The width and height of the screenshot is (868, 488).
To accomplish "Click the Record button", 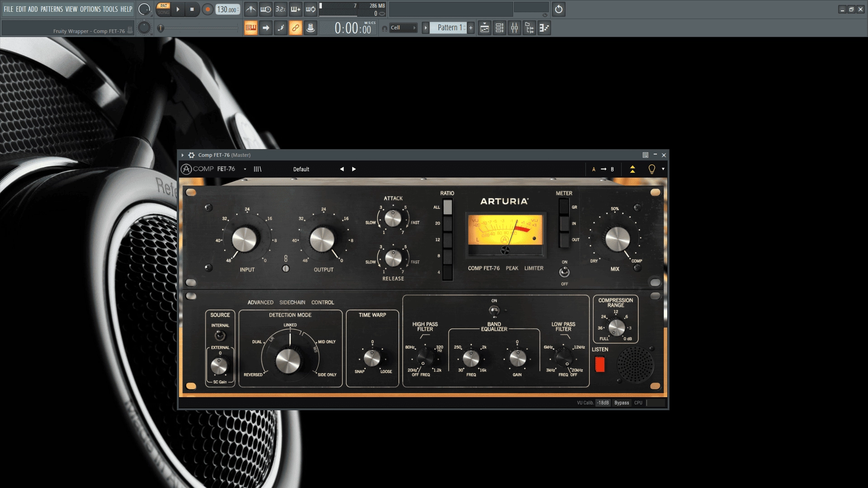I will pos(208,9).
